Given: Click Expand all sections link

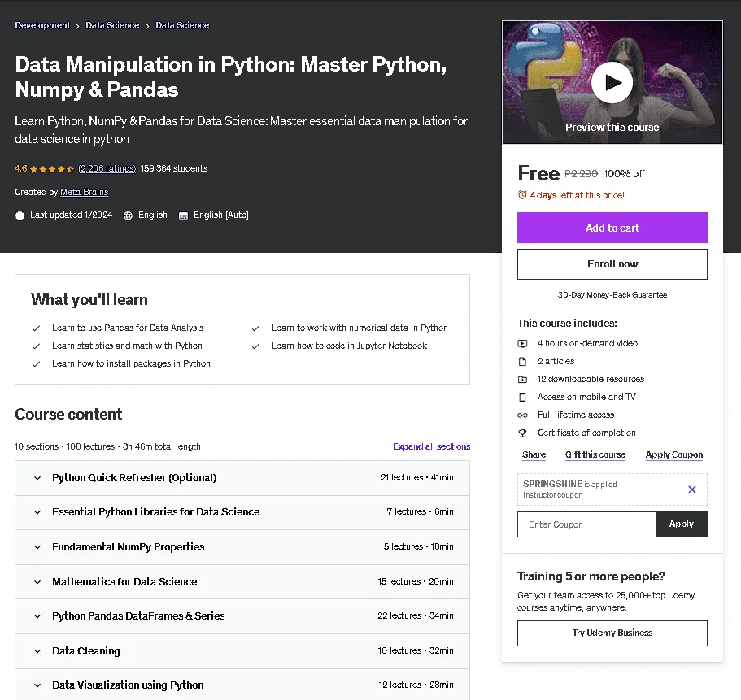Looking at the screenshot, I should coord(431,446).
